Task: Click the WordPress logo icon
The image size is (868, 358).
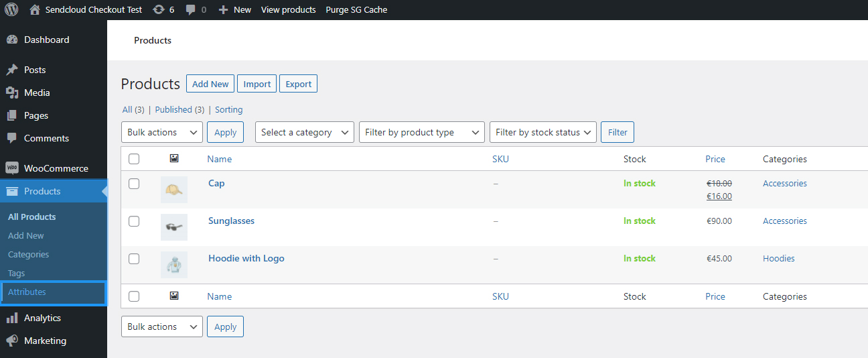Action: pos(11,9)
